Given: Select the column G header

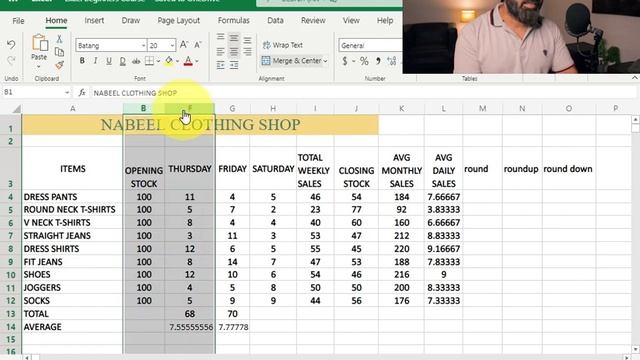Looking at the screenshot, I should tap(232, 109).
